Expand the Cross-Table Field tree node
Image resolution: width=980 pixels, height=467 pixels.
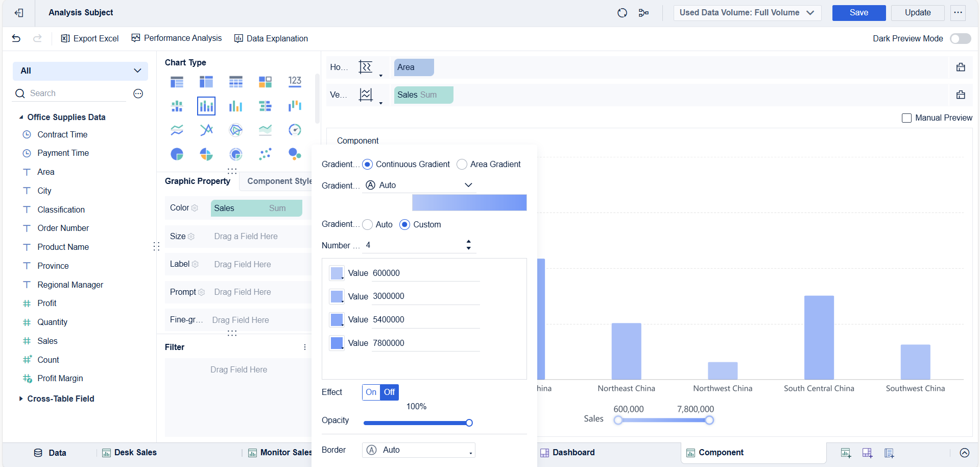(21, 399)
